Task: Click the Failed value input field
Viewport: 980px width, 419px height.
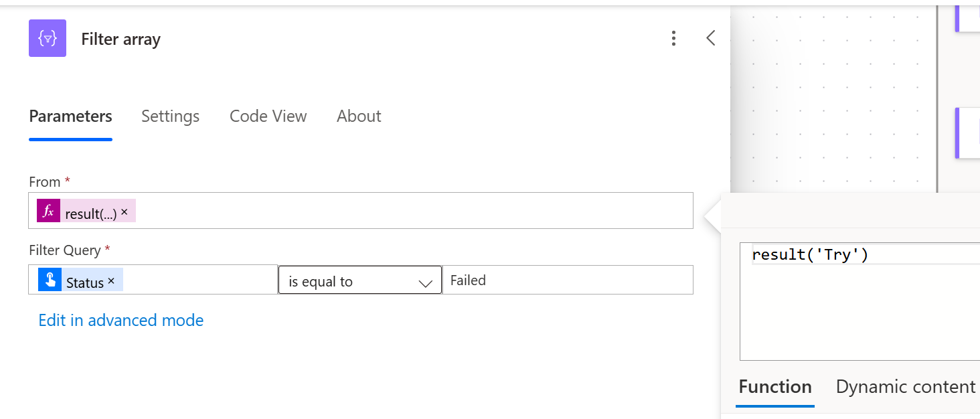Action: [568, 280]
